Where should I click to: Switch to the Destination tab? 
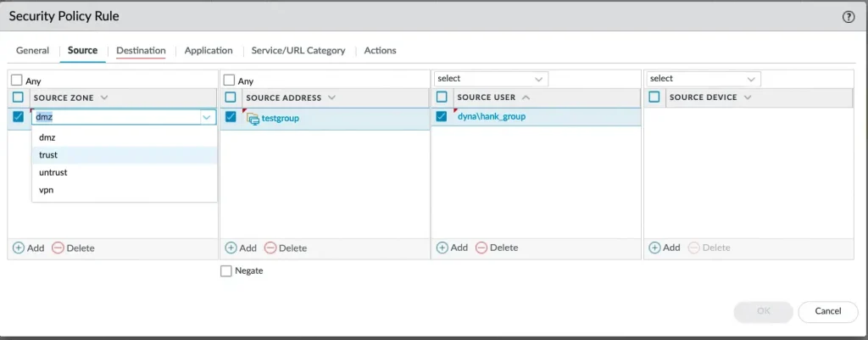pyautogui.click(x=141, y=50)
